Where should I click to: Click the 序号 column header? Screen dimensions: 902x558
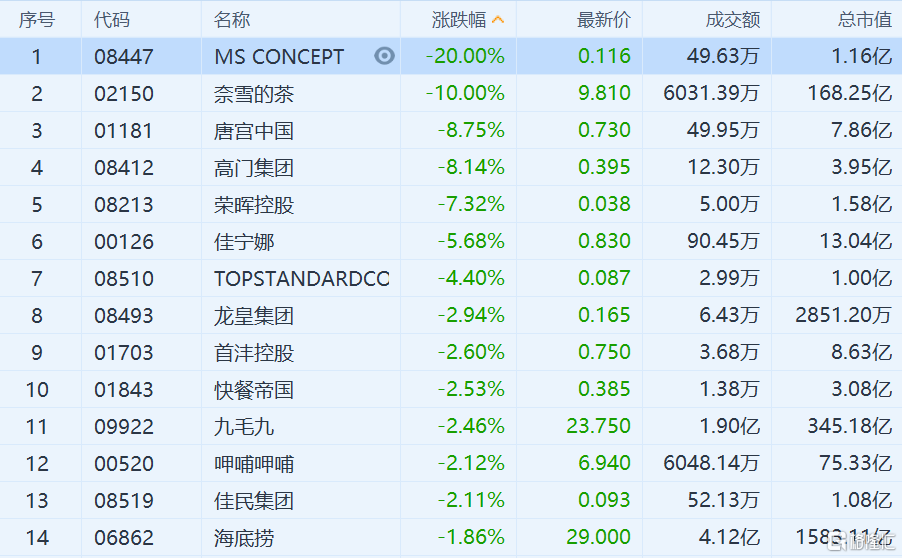pos(37,20)
